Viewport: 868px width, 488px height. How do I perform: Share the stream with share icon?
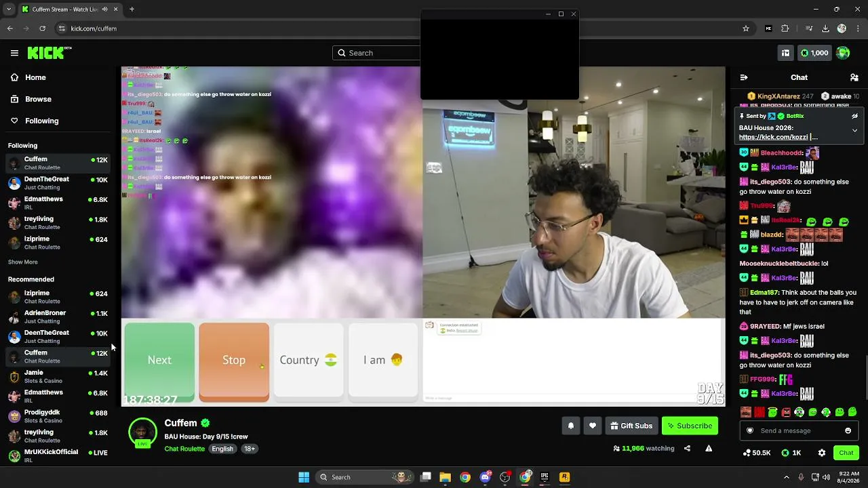pos(687,448)
